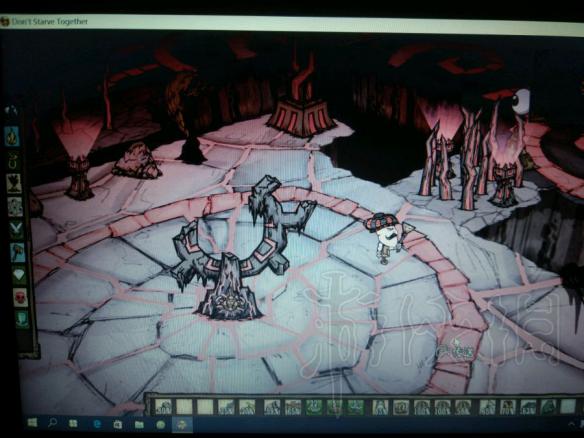
Task: Select the green Dress crafting tab icon
Action: (x=22, y=320)
